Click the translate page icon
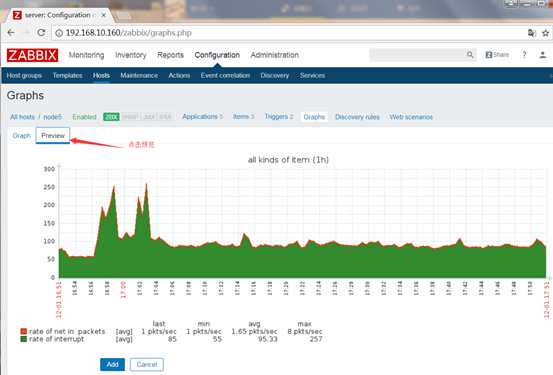 tap(531, 33)
